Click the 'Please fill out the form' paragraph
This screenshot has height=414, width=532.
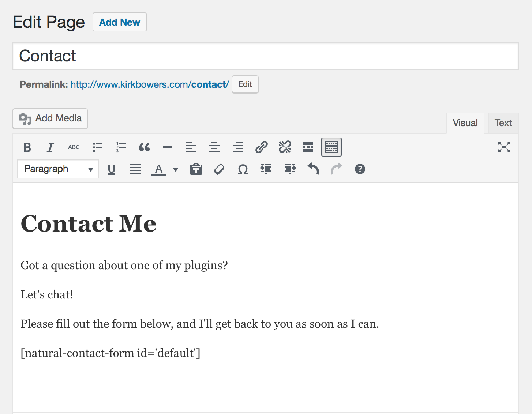[200, 324]
